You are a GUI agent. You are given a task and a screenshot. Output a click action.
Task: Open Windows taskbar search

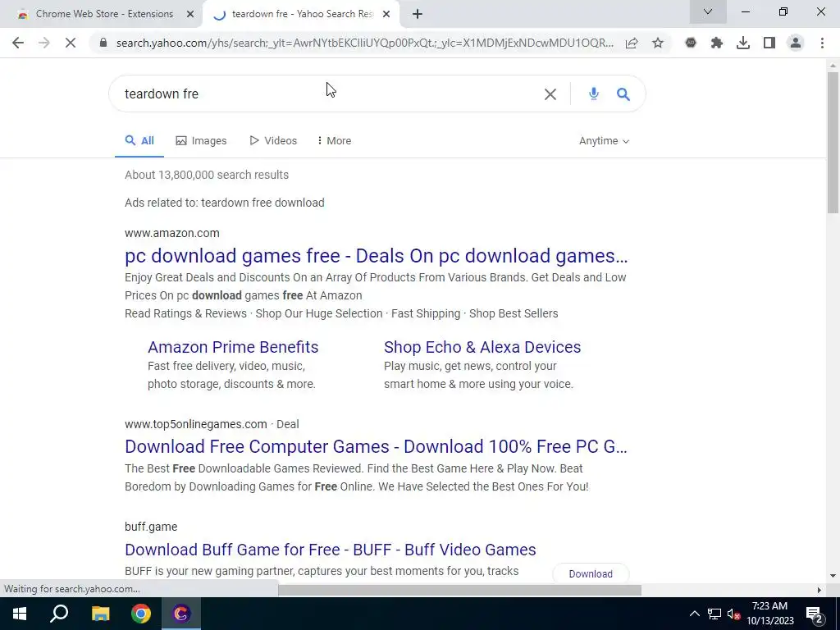pos(59,614)
